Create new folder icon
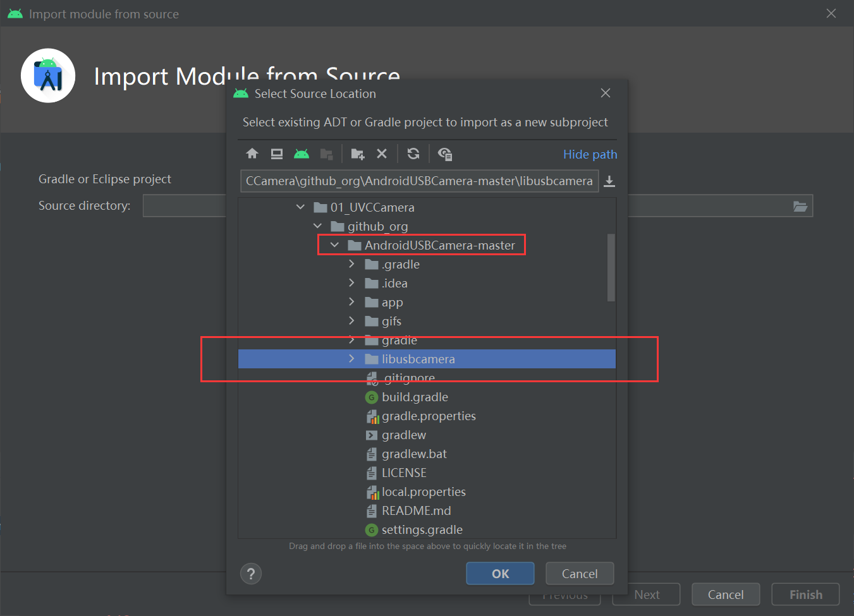This screenshot has width=854, height=616. coord(358,154)
